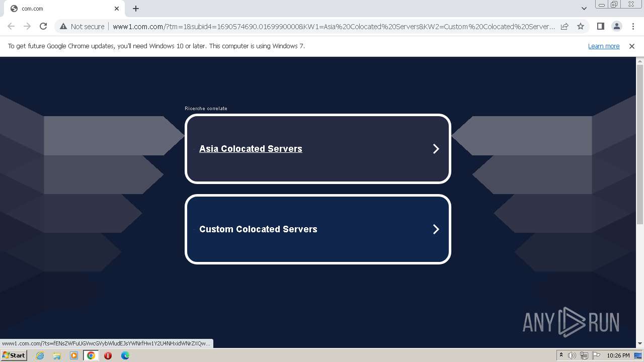Open File Explorer from taskbar

tap(57, 355)
